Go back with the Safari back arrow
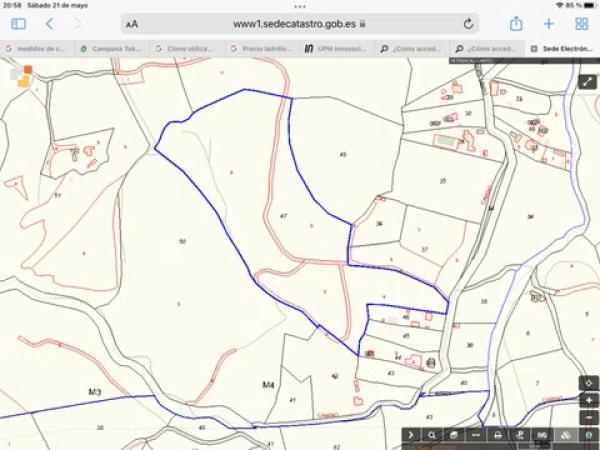The image size is (600, 450). [x=49, y=23]
